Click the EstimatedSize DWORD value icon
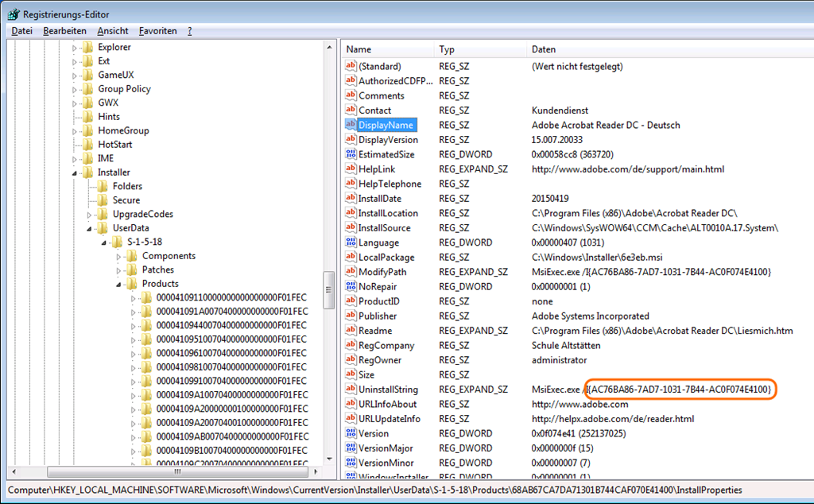This screenshot has width=814, height=504. point(351,154)
